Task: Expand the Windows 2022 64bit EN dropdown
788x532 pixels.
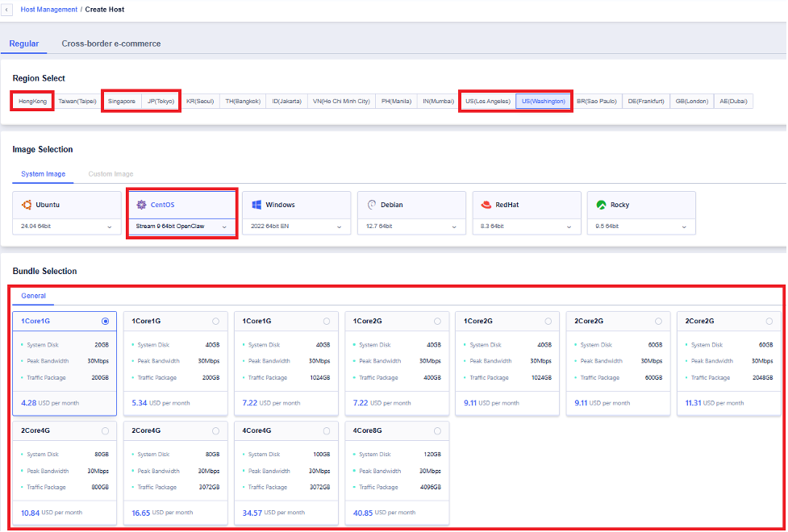Action: pos(340,227)
